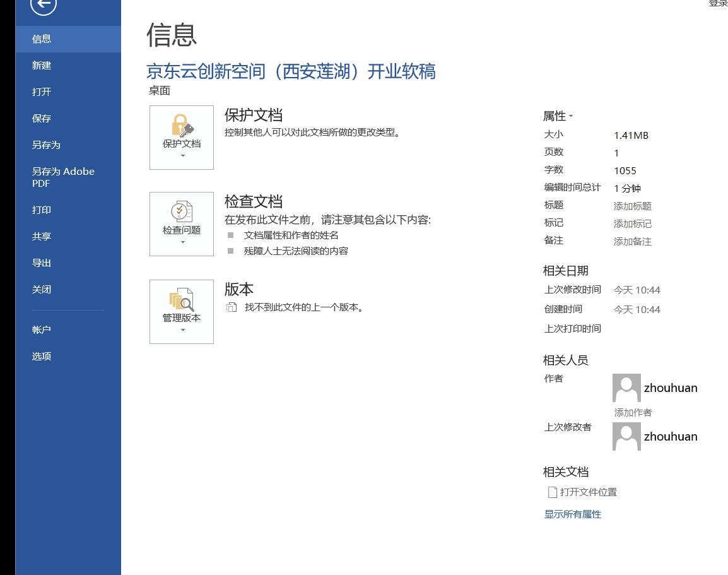Open the 管理版本 icon button

pos(182,312)
